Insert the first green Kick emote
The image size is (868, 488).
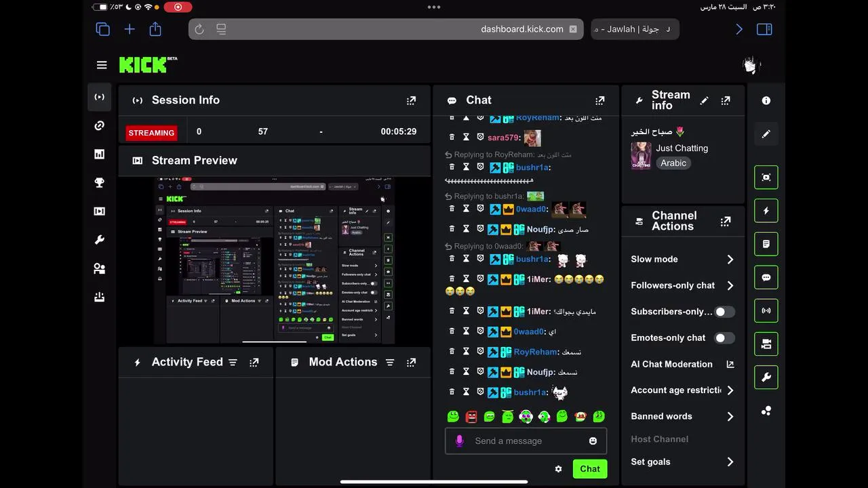[453, 417]
